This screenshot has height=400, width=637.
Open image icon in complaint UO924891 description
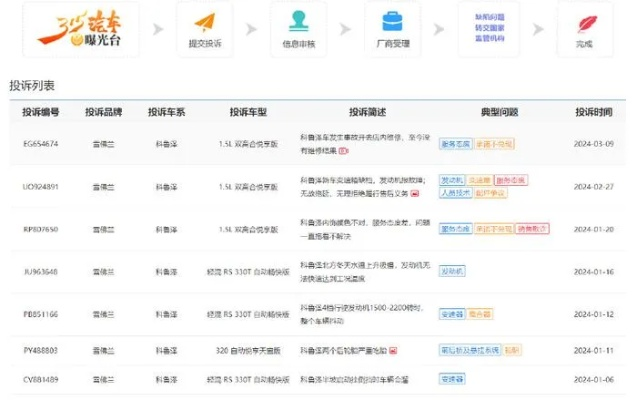(415, 194)
